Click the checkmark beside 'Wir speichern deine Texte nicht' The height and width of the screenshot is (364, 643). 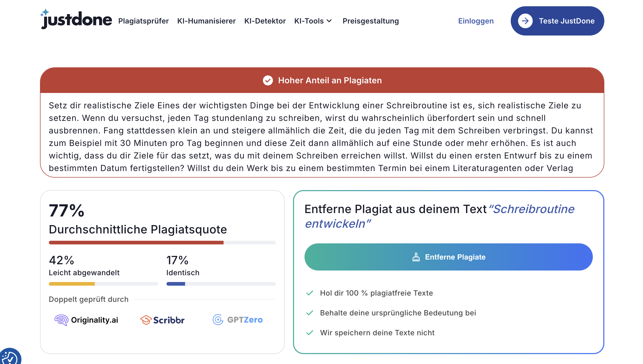[x=310, y=333]
